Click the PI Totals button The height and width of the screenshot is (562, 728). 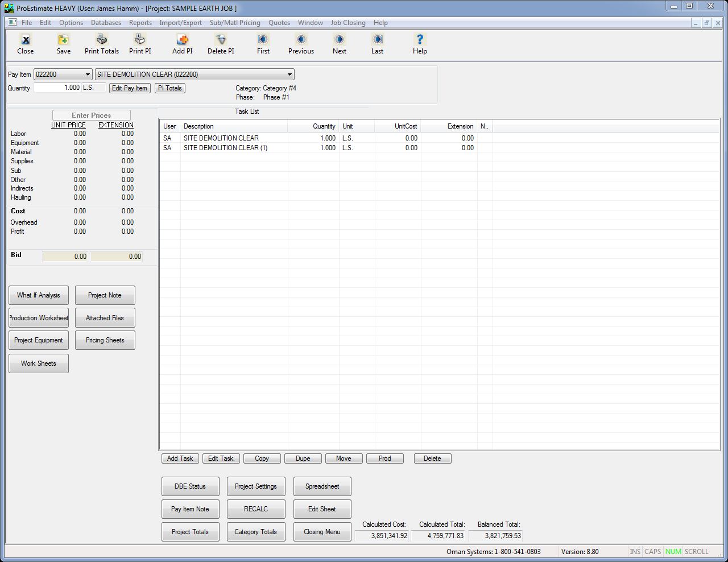click(x=170, y=88)
